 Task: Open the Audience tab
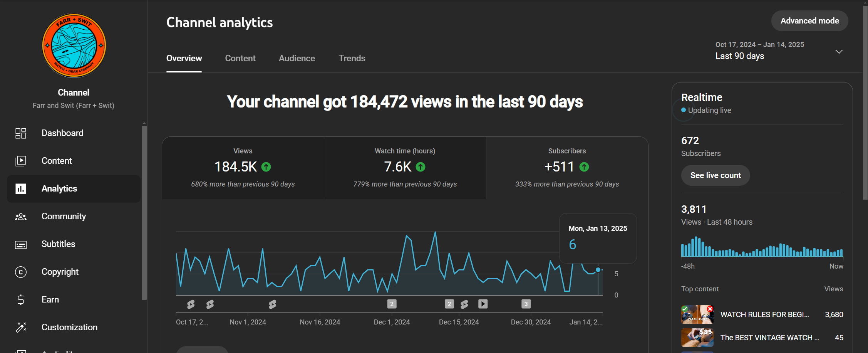click(297, 58)
